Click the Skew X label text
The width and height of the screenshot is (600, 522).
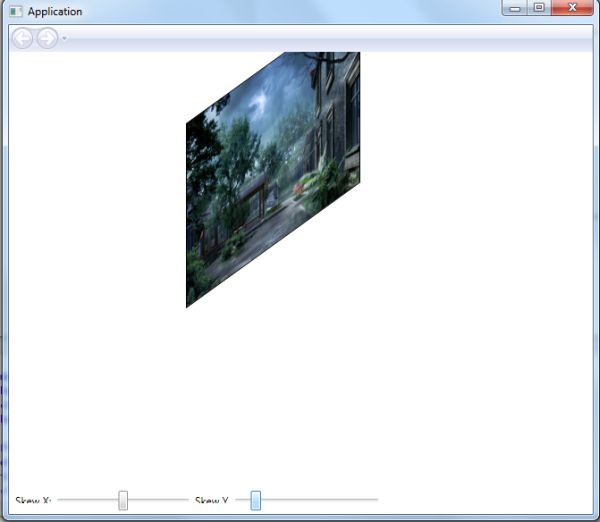coord(33,501)
